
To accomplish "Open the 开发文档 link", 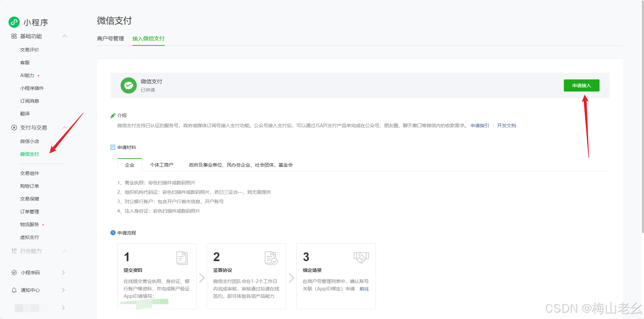I will [x=506, y=126].
